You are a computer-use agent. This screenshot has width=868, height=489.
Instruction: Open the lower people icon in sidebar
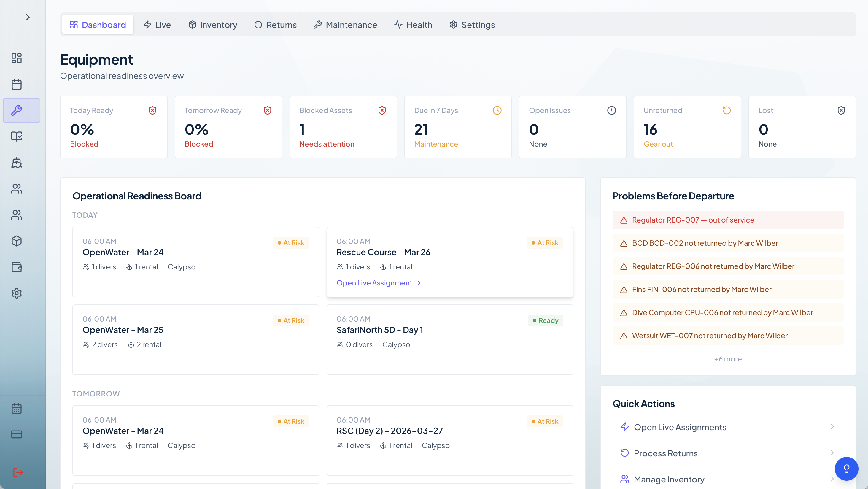17,215
